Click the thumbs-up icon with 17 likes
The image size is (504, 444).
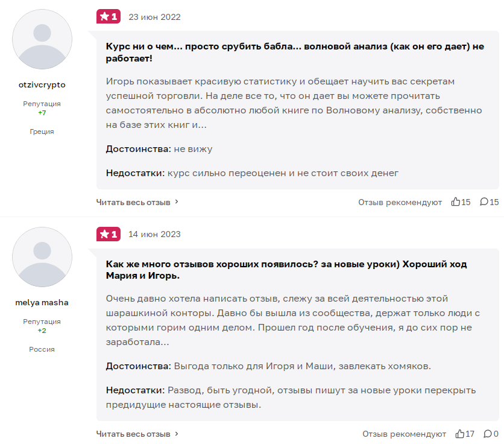pyautogui.click(x=460, y=434)
